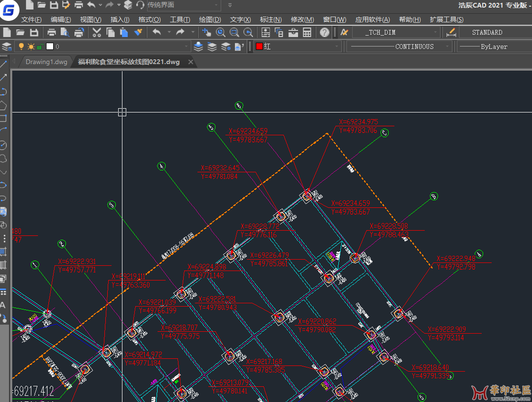Open a file from the quick access bar
Image resolution: width=532 pixels, height=402 pixels.
pos(41,5)
